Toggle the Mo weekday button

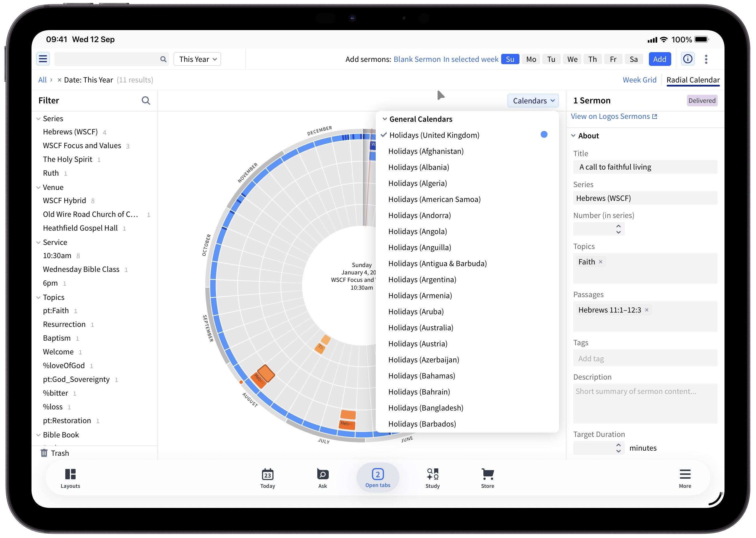pyautogui.click(x=531, y=59)
